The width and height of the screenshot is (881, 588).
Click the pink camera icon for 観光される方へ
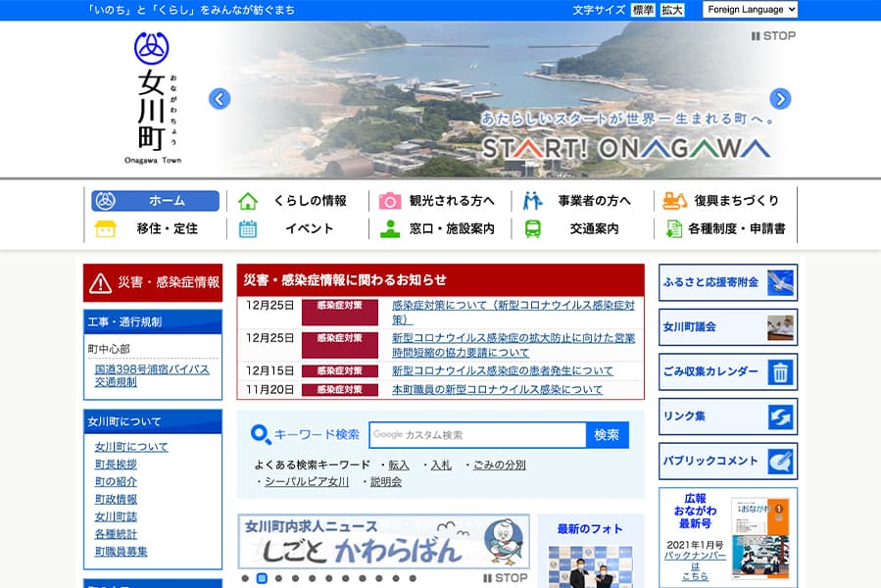(390, 201)
